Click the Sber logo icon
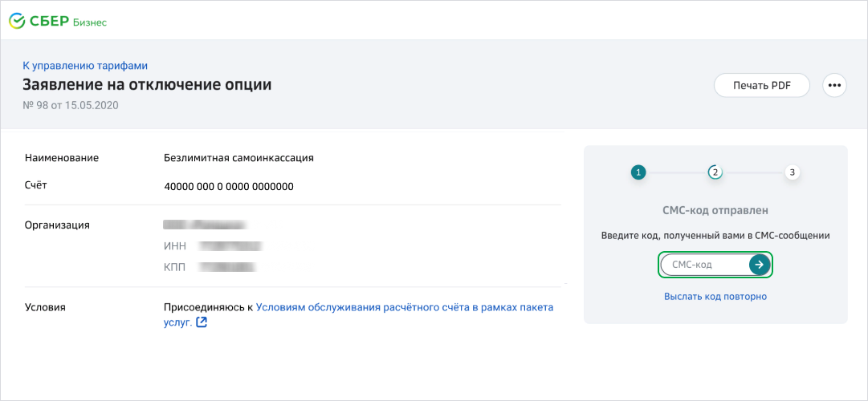Viewport: 868px width, 401px height. point(17,22)
